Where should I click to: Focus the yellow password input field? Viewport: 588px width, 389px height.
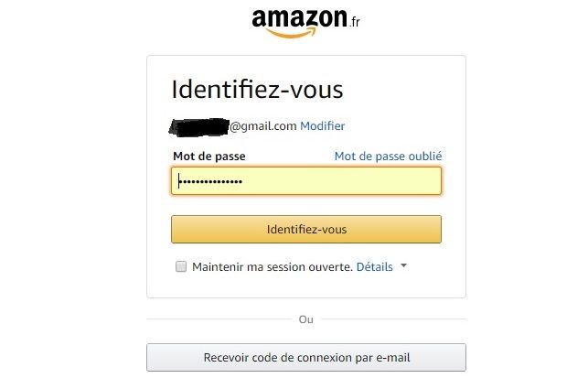(306, 181)
